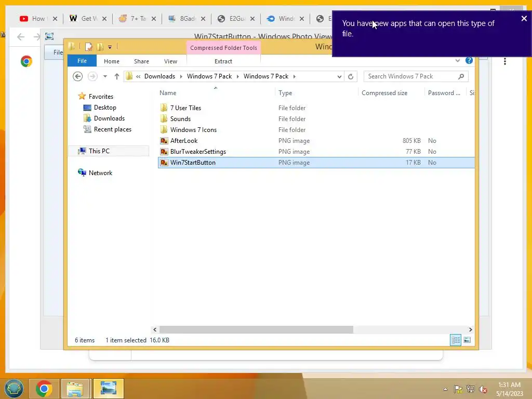Expand arrow after Downloads breadcrumb
Image resolution: width=532 pixels, height=399 pixels.
pos(181,76)
